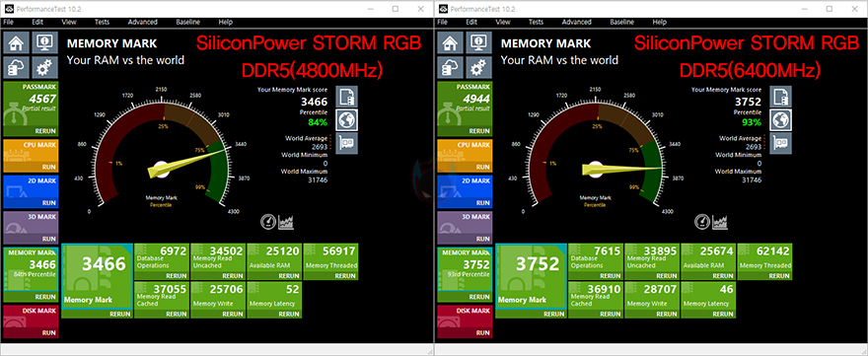Image resolution: width=868 pixels, height=356 pixels.
Task: Open System Information monitor icon, 4800MHz window
Action: coord(43,42)
